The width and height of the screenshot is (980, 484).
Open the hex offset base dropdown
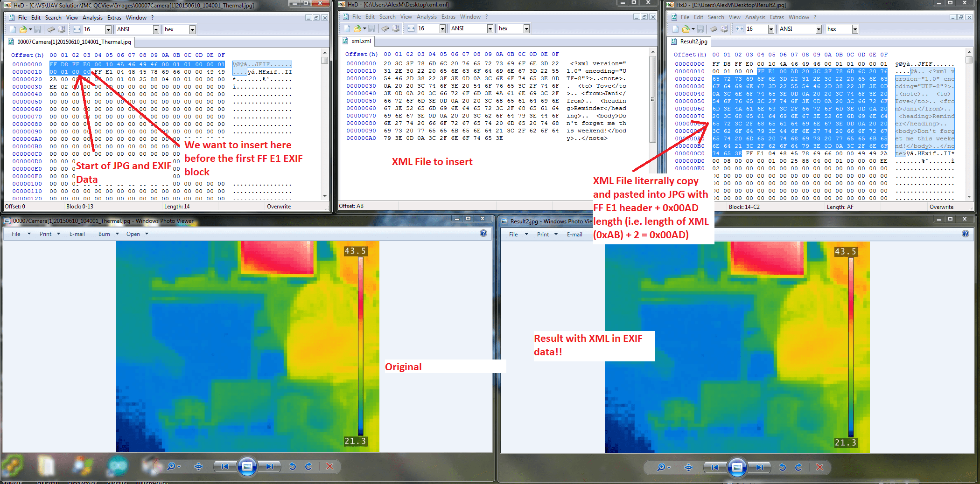coord(192,29)
